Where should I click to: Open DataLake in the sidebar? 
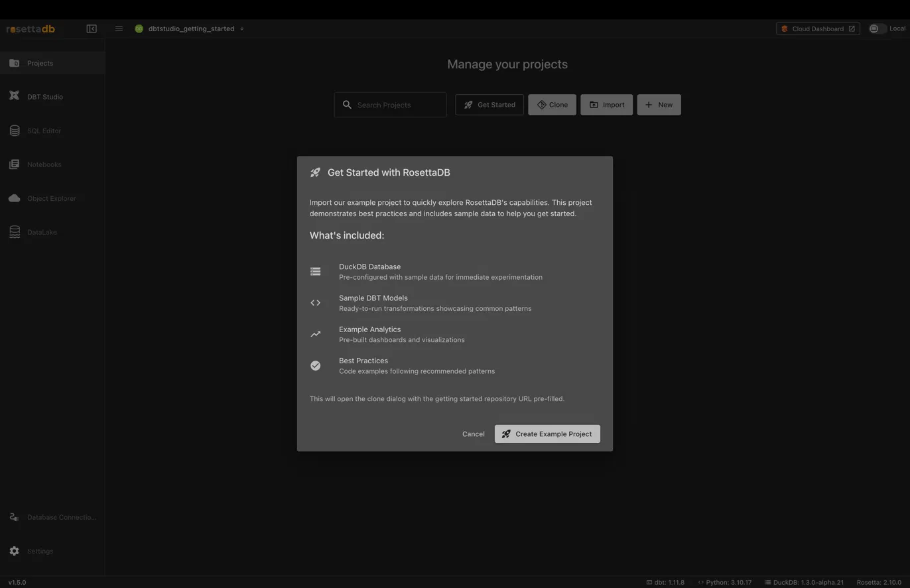[x=52, y=232]
